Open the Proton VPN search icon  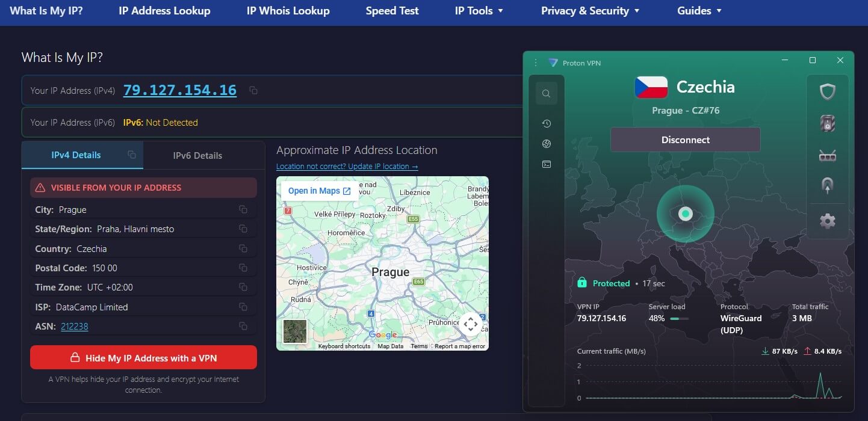pos(546,93)
